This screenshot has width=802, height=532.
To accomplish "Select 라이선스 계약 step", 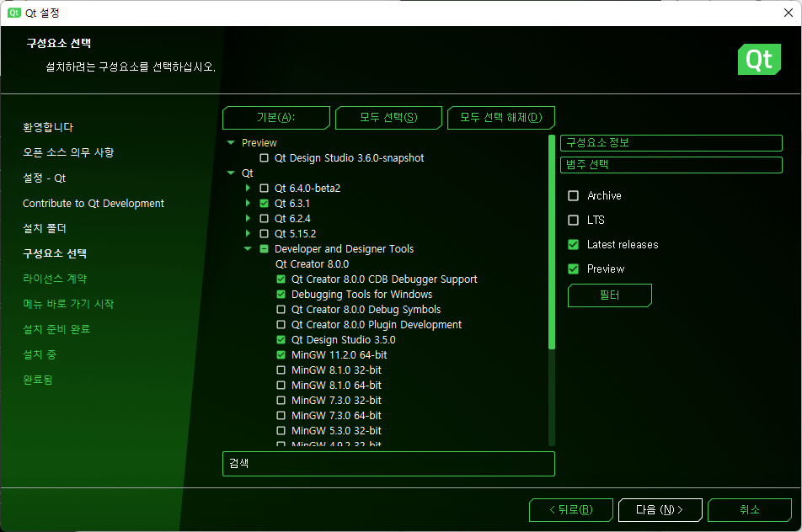I will pos(55,279).
